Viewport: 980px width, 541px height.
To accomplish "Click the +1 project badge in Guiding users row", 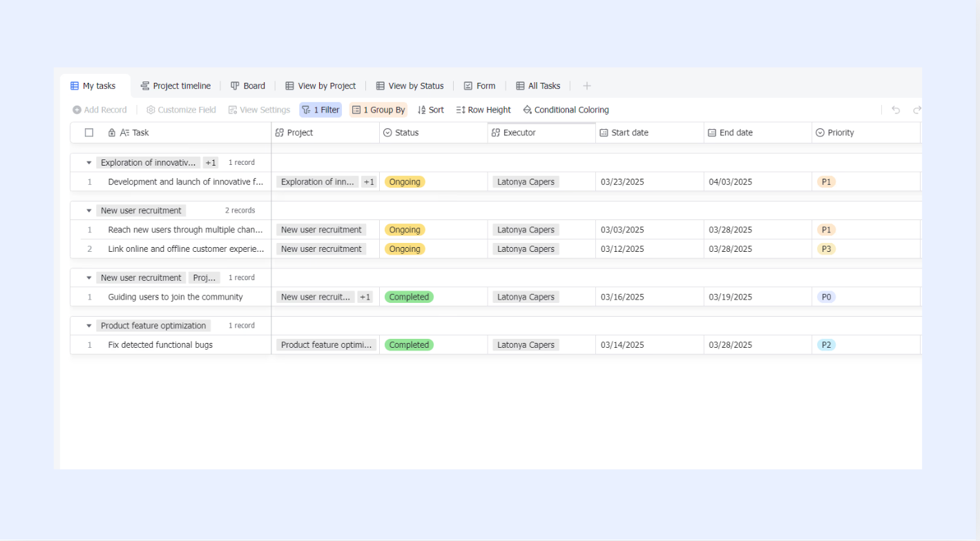I will (x=365, y=297).
